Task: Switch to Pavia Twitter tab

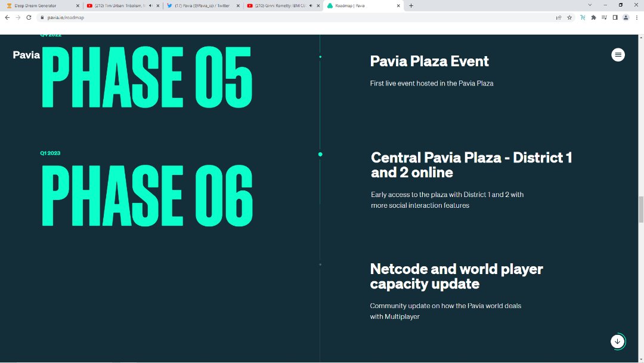Action: pos(203,6)
